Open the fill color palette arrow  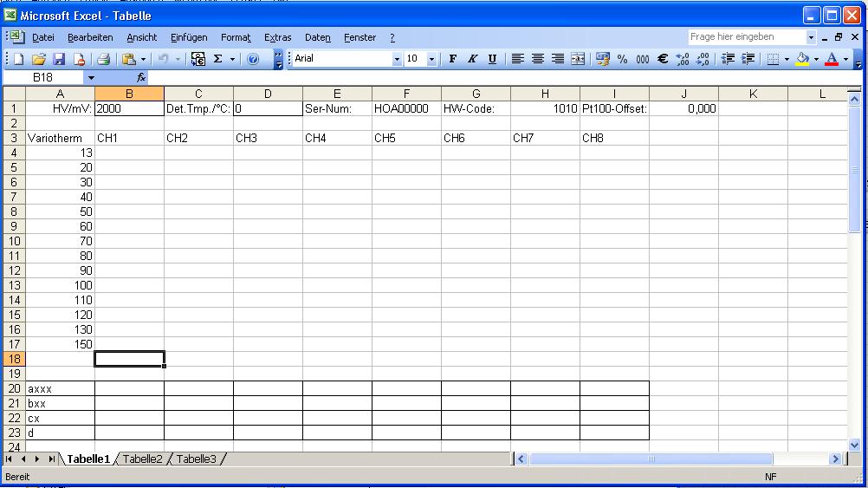pyautogui.click(x=816, y=59)
